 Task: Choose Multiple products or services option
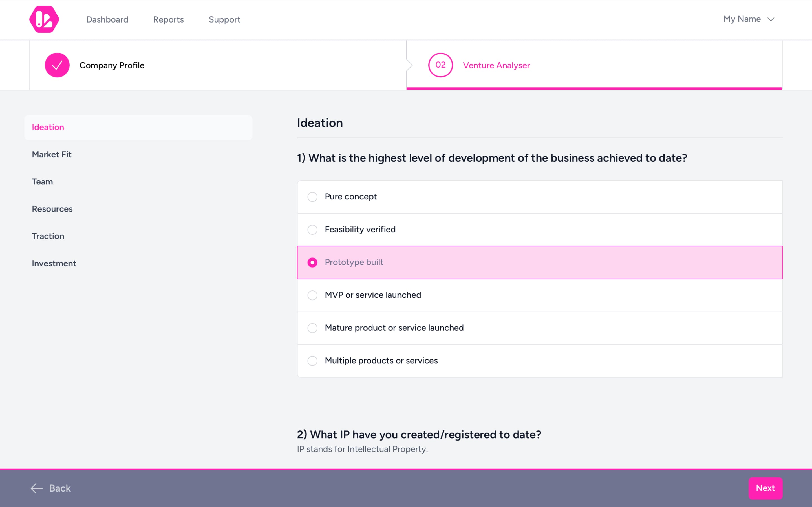coord(312,361)
